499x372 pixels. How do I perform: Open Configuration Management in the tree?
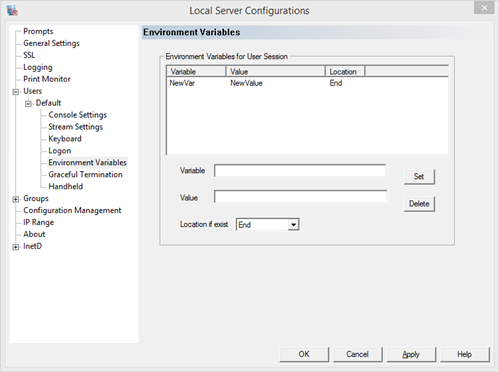(72, 211)
